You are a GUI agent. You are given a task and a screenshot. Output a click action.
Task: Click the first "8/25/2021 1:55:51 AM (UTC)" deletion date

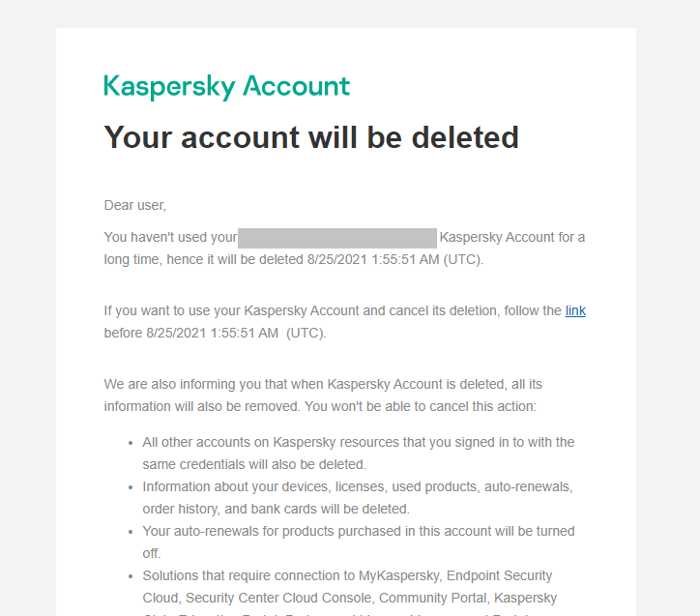(x=394, y=260)
